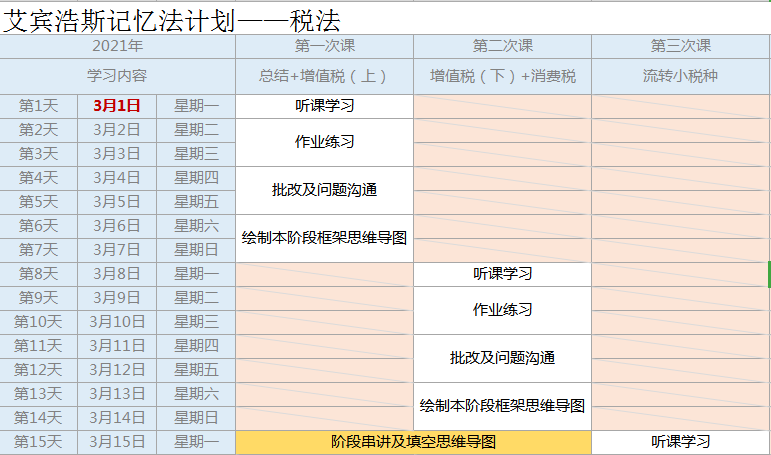Select the yellow 阶段串讲及填空思维导图 cell

tap(413, 442)
